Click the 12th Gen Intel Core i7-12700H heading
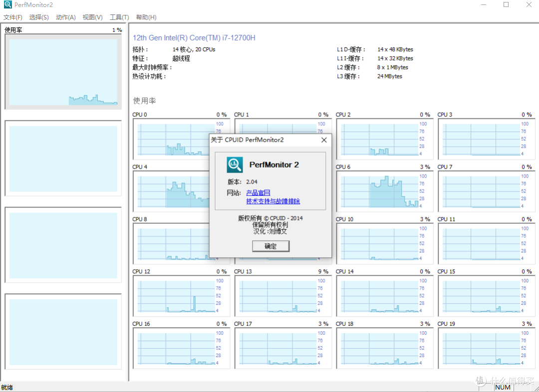The height and width of the screenshot is (392, 539). (194, 38)
